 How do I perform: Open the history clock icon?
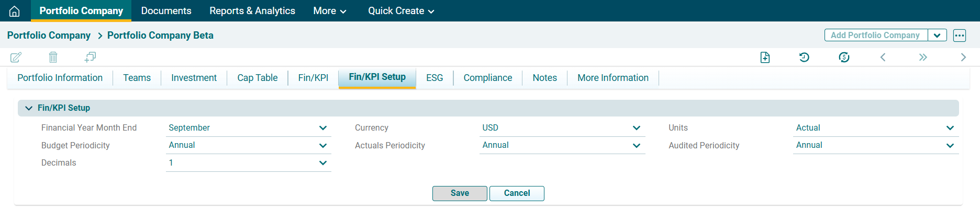click(x=804, y=57)
